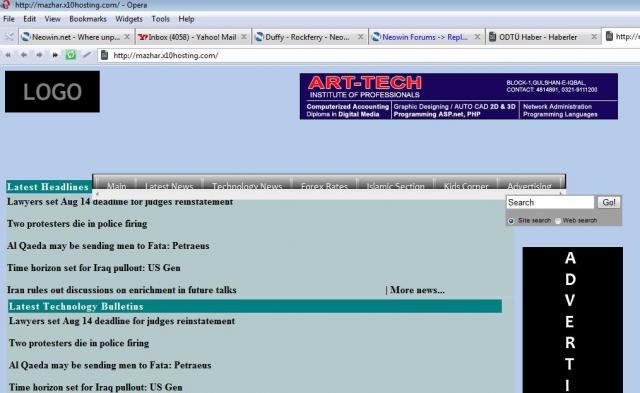The height and width of the screenshot is (393, 640).
Task: Open Main in site navigation
Action: (x=116, y=186)
